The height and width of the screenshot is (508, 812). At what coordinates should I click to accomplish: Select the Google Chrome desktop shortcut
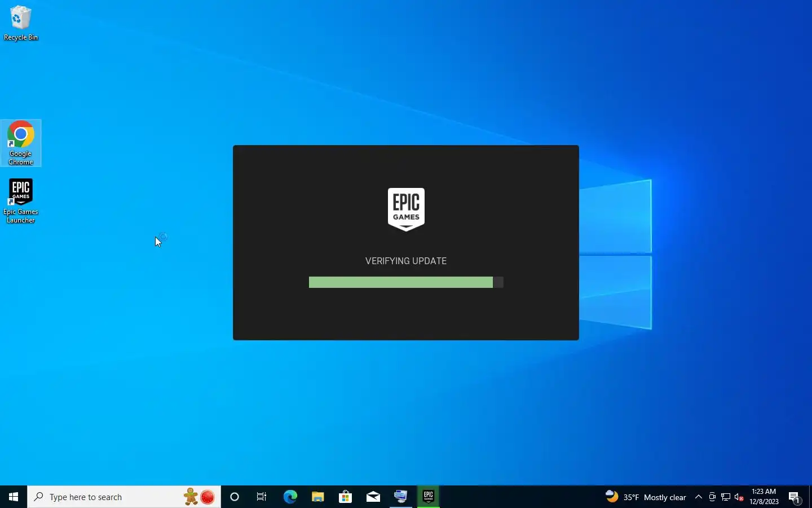21,143
